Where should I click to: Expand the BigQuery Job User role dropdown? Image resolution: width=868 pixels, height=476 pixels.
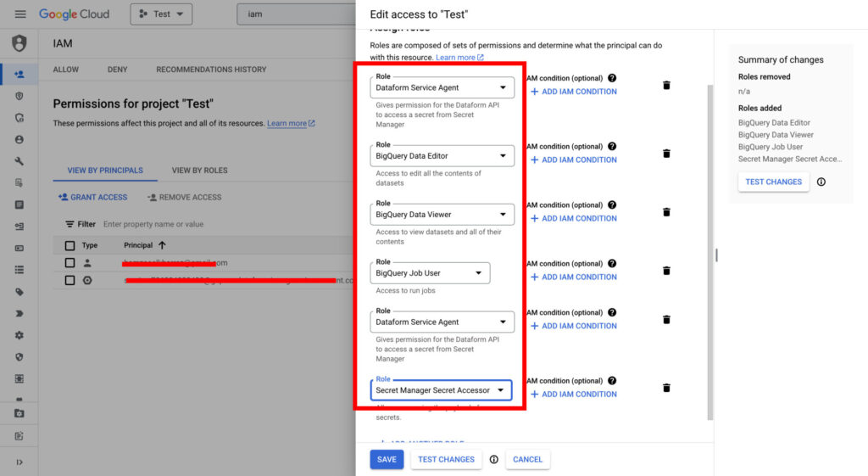click(x=430, y=273)
